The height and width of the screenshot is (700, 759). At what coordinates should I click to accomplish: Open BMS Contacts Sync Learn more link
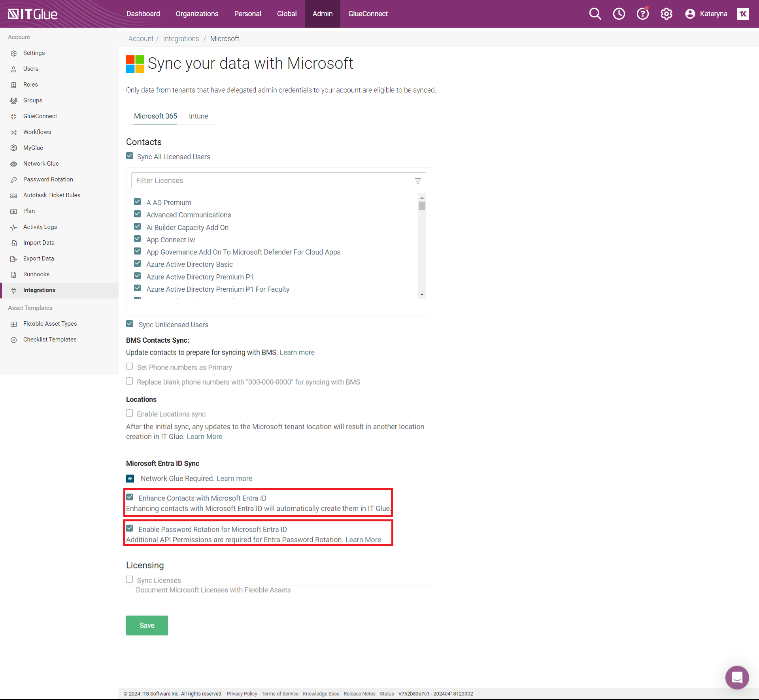click(x=297, y=353)
